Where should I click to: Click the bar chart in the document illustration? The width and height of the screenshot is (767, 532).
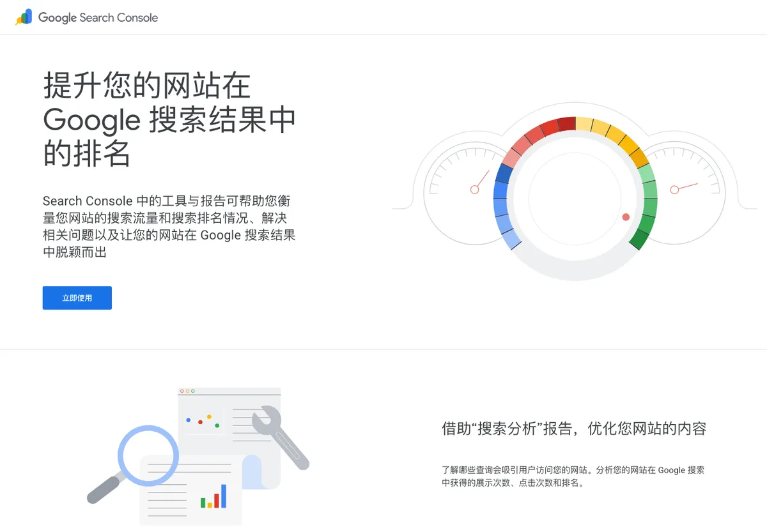pyautogui.click(x=213, y=496)
